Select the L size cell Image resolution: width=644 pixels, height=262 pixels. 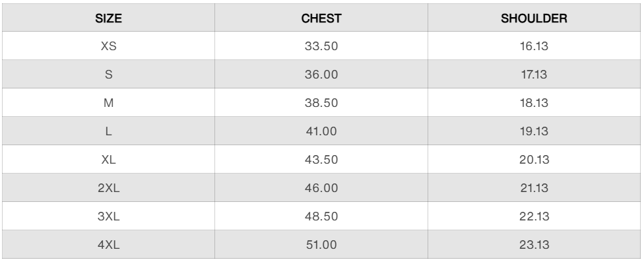[x=108, y=131]
